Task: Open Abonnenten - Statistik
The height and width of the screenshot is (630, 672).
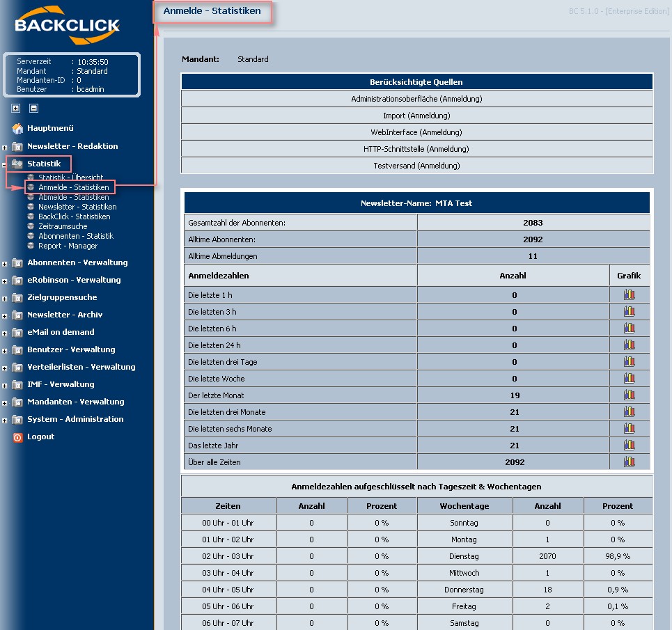Action: 76,236
